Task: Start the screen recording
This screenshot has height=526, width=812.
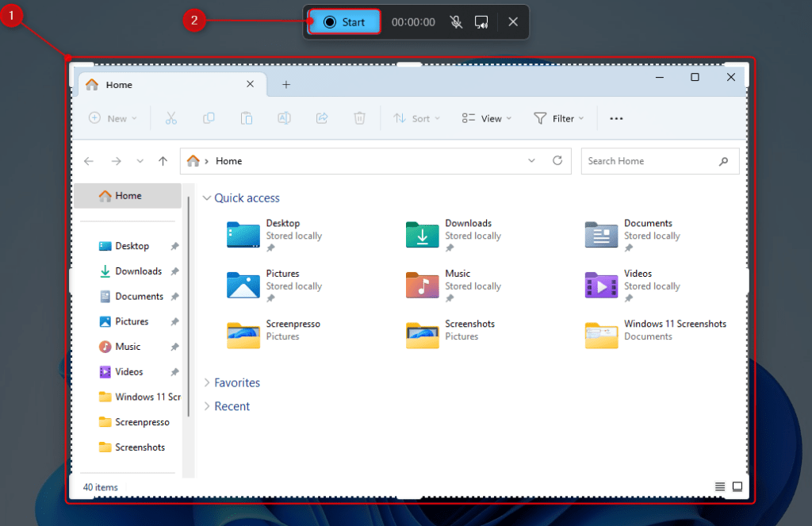Action: (344, 22)
